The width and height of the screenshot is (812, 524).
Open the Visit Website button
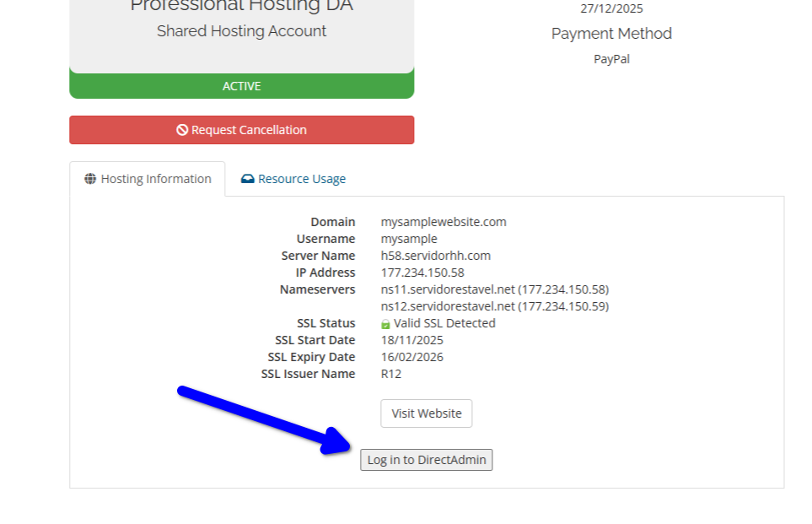point(426,413)
